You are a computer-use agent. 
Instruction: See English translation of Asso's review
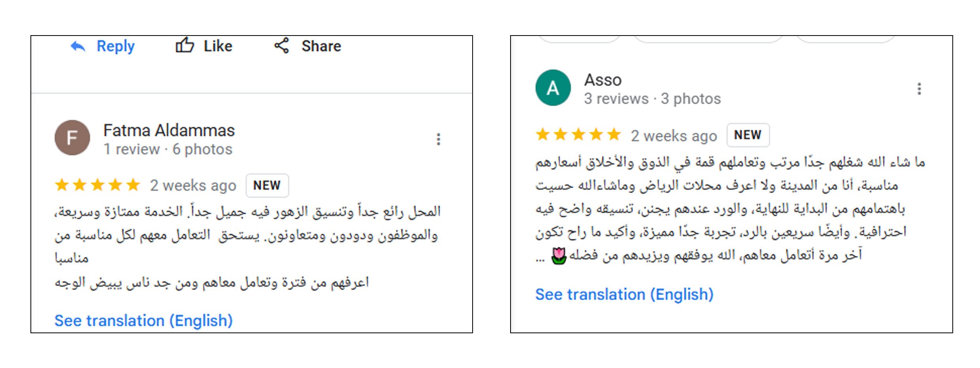[x=624, y=294]
